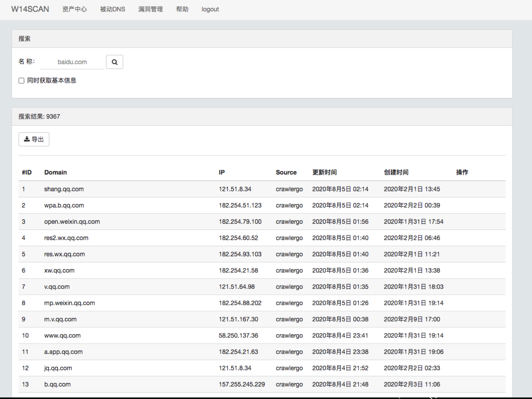Viewport: 532px width, 399px height.
Task: Open the W14SCAN home link
Action: (30, 9)
